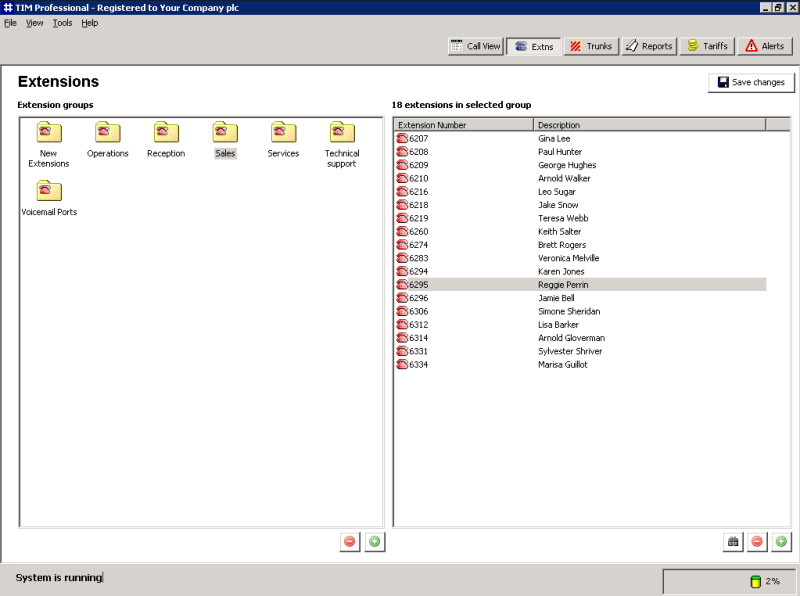Show the Alerts section
Screen dimensions: 800x596
(765, 46)
